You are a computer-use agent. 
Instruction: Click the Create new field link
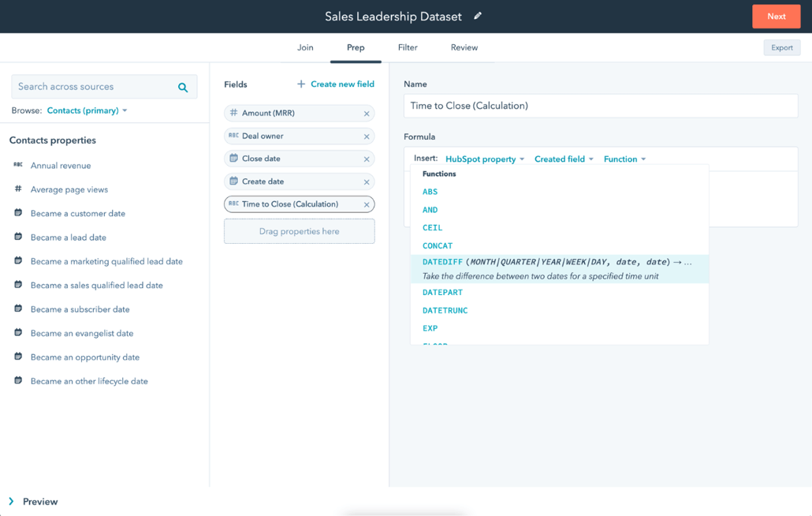tap(342, 84)
